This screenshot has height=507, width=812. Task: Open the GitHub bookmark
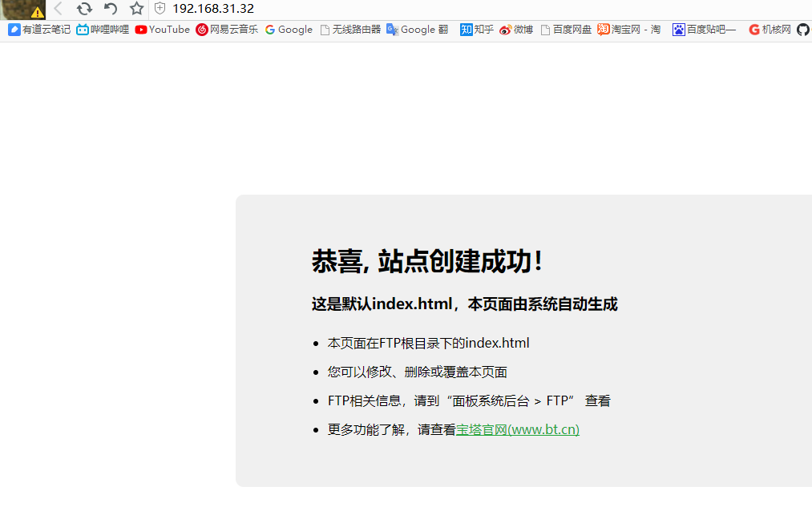point(803,30)
